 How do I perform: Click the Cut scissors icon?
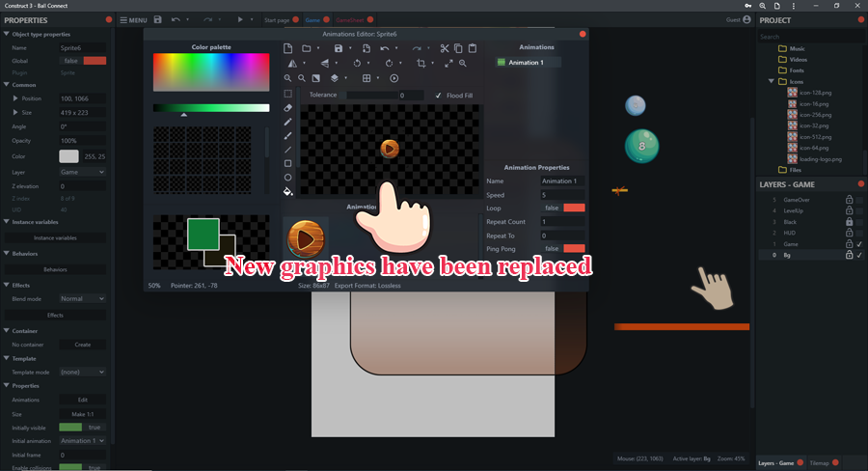coord(444,48)
